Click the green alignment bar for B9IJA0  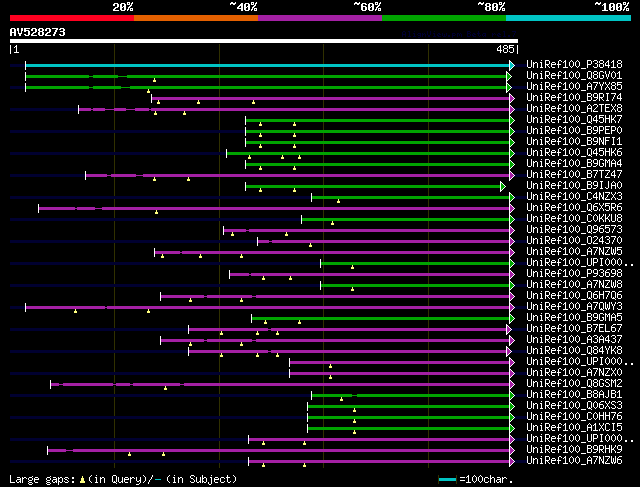pos(373,187)
